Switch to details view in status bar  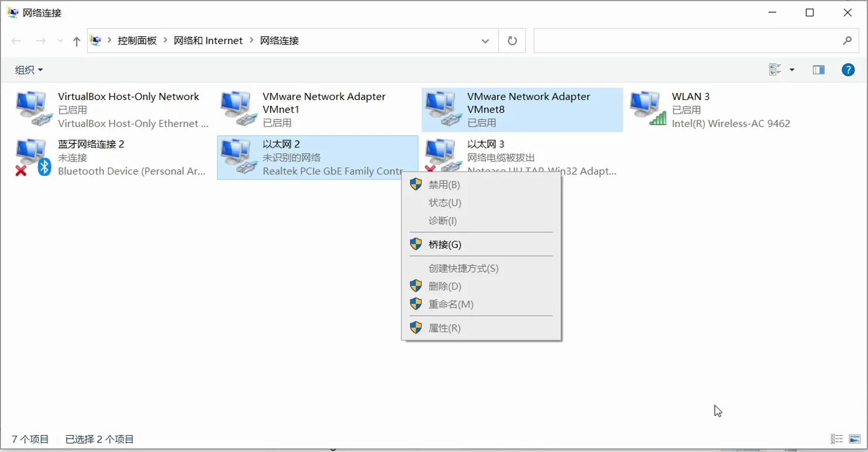837,439
